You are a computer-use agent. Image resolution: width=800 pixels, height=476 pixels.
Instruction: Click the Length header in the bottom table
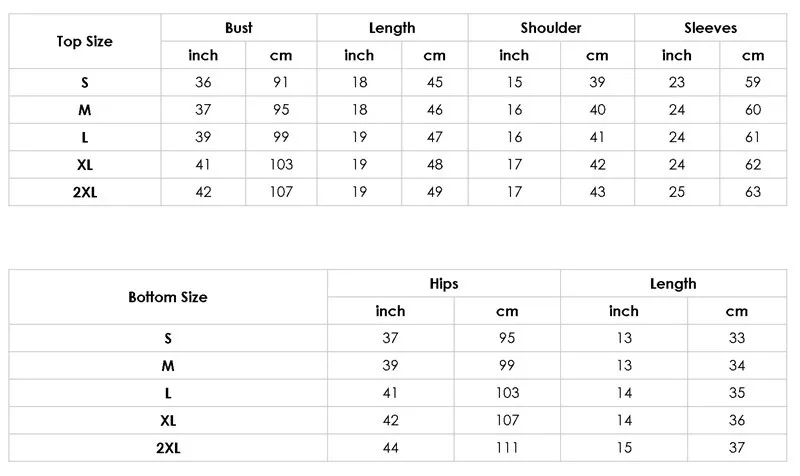click(x=673, y=284)
